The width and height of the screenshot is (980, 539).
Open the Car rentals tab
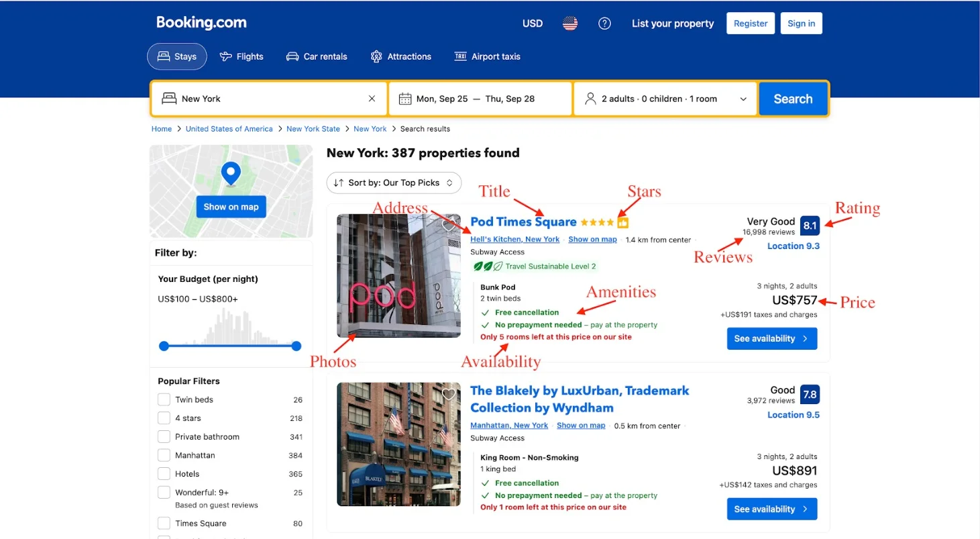[317, 56]
